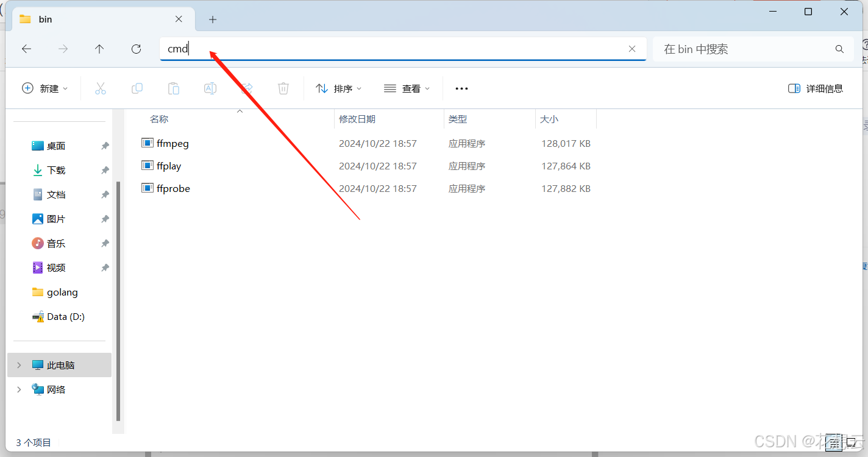
Task: Click the ffprobe file icon
Action: pos(147,188)
